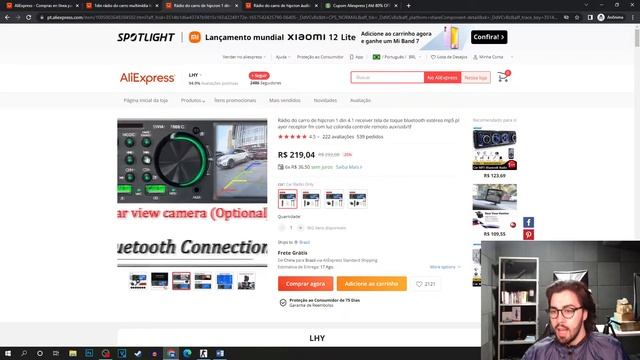Select second product color variant
The width and height of the screenshot is (640, 360).
(x=311, y=199)
